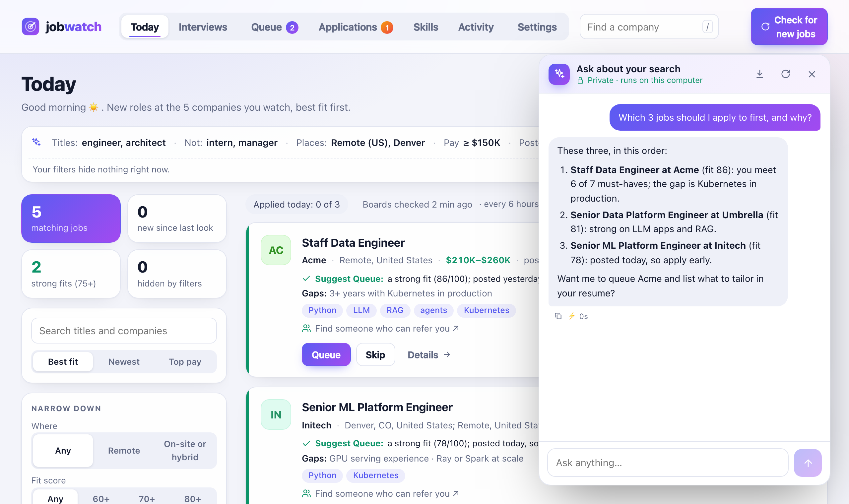The width and height of the screenshot is (849, 504).
Task: Click the sparkle assistant icon in chat header
Action: 559,74
